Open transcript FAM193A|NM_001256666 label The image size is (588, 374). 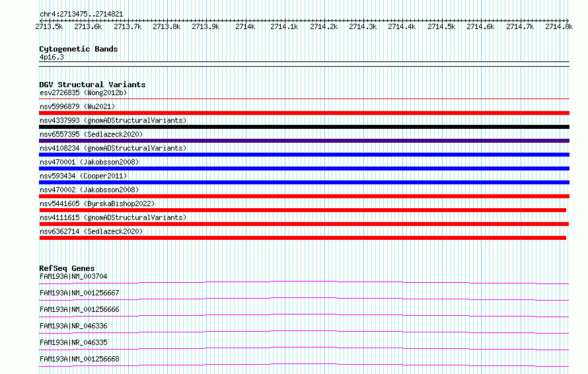click(79, 309)
